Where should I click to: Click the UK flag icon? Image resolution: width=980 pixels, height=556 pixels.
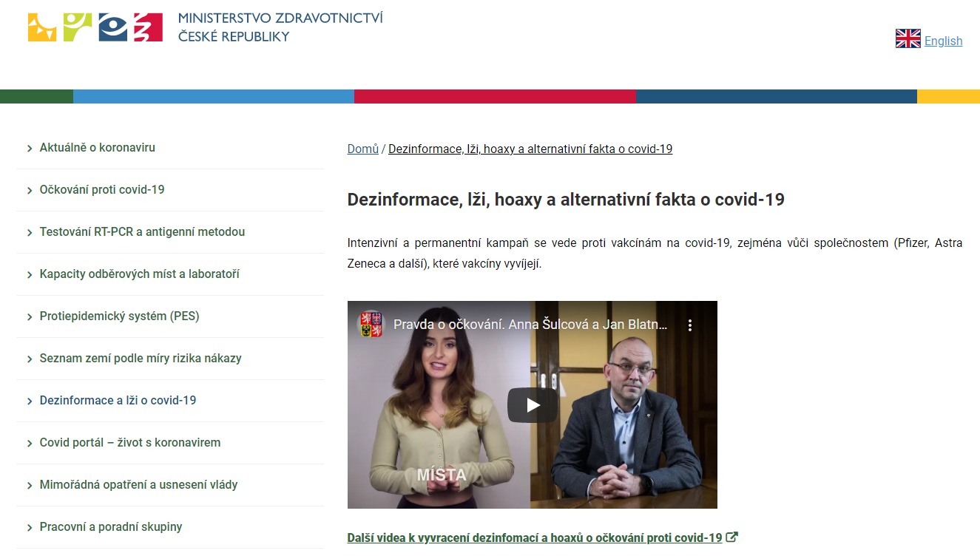click(x=908, y=39)
